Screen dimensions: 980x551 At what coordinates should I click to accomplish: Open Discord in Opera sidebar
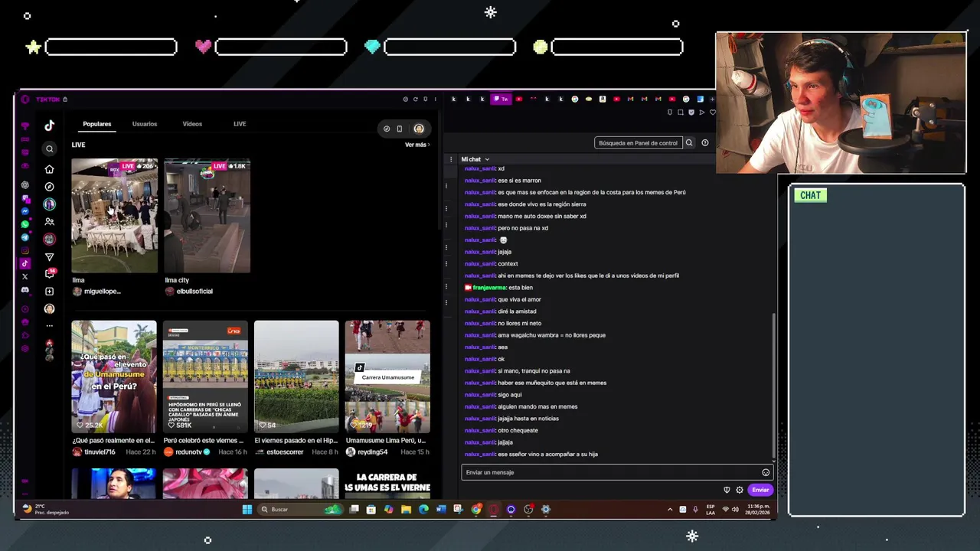pyautogui.click(x=25, y=290)
